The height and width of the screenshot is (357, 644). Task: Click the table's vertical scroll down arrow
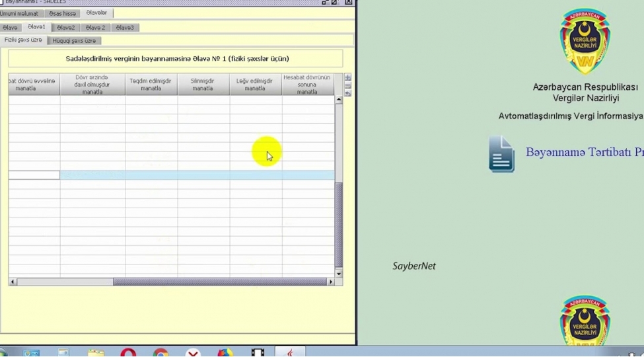point(339,273)
